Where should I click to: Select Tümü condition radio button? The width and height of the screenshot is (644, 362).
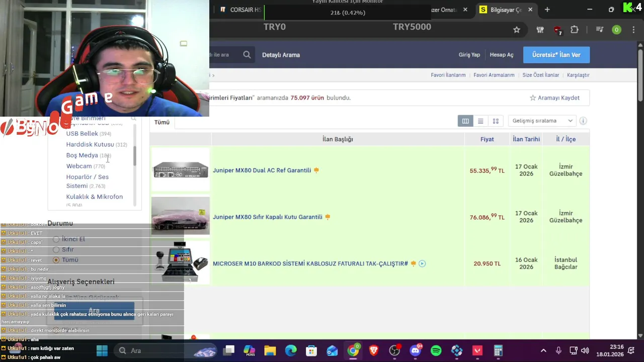pos(56,260)
